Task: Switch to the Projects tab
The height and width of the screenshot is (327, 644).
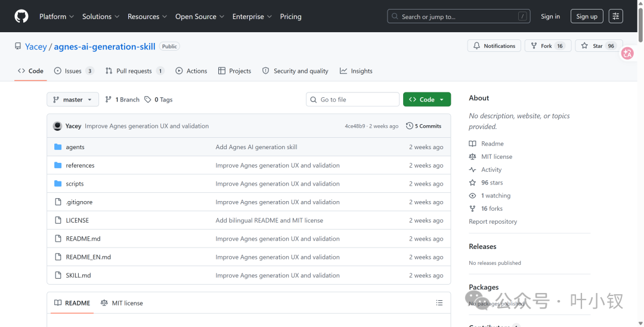Action: [234, 70]
